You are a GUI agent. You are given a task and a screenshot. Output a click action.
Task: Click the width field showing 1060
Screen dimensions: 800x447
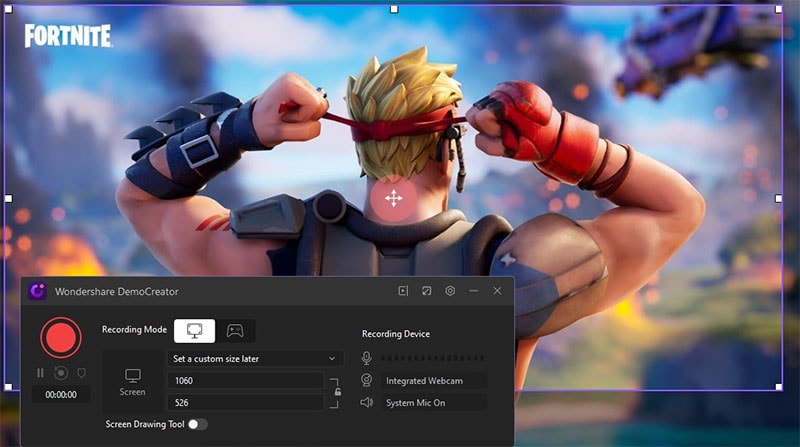[x=245, y=381]
